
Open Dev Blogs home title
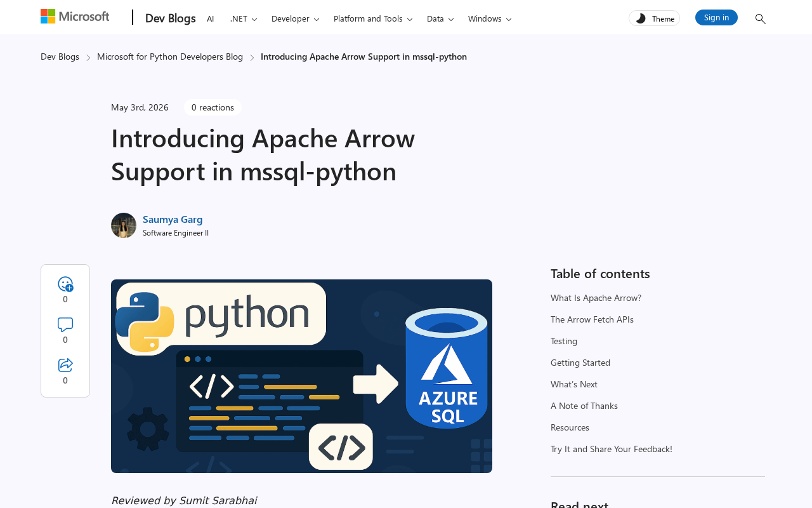170,18
